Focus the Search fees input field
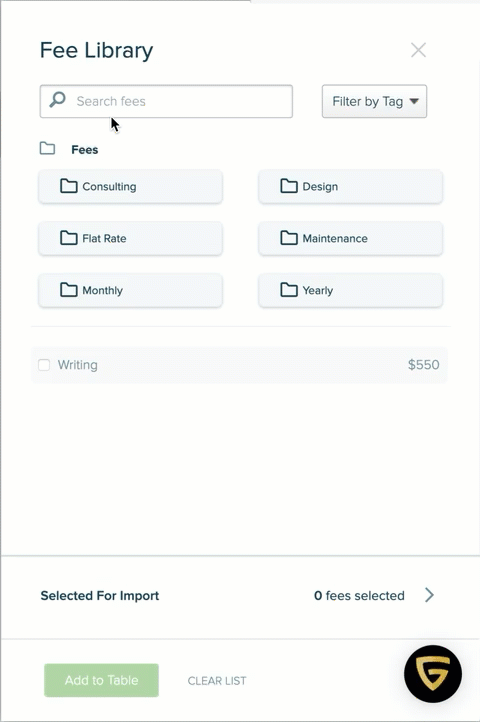Viewport: 480px width, 722px height. [x=166, y=101]
